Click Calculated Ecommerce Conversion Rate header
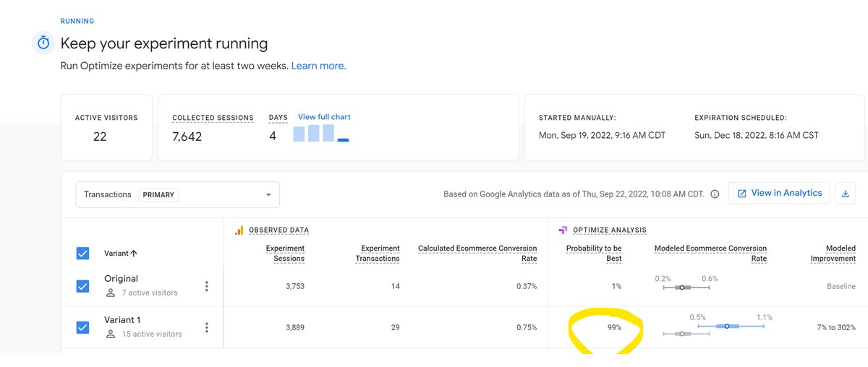The height and width of the screenshot is (367, 868). [477, 253]
